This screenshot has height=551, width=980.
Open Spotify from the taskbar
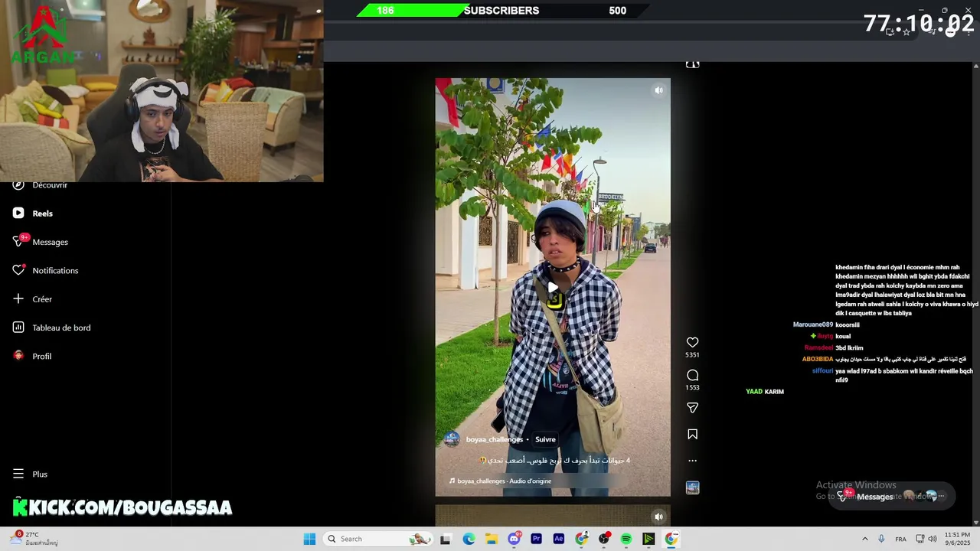coord(626,539)
